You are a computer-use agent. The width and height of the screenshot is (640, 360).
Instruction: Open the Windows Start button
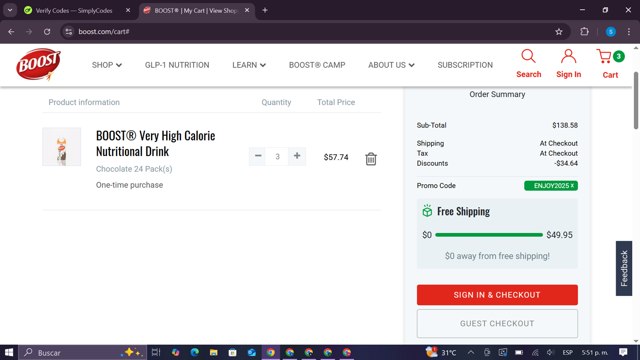(x=9, y=352)
